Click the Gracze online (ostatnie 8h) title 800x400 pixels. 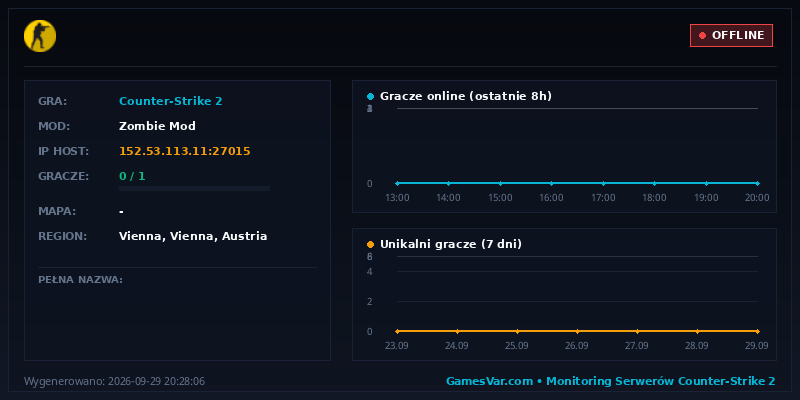[x=466, y=96]
